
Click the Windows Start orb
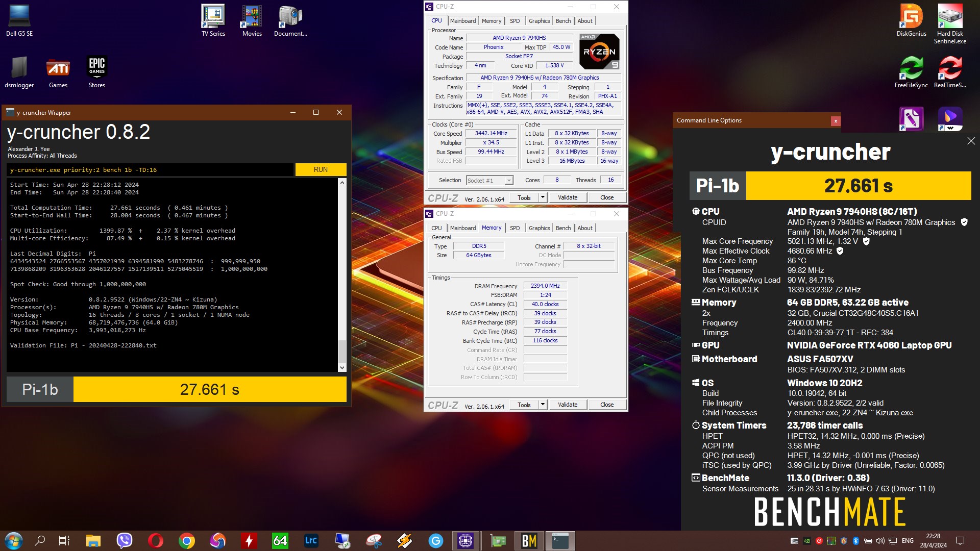point(14,541)
